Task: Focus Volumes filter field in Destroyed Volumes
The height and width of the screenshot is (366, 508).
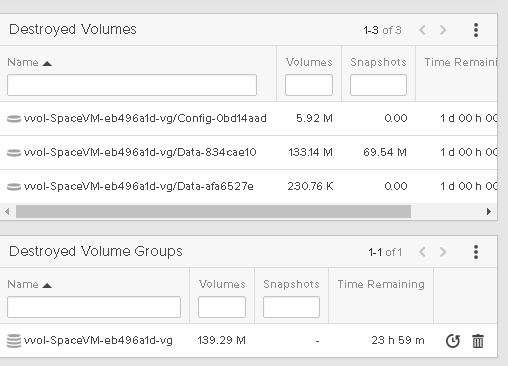Action: [x=309, y=85]
